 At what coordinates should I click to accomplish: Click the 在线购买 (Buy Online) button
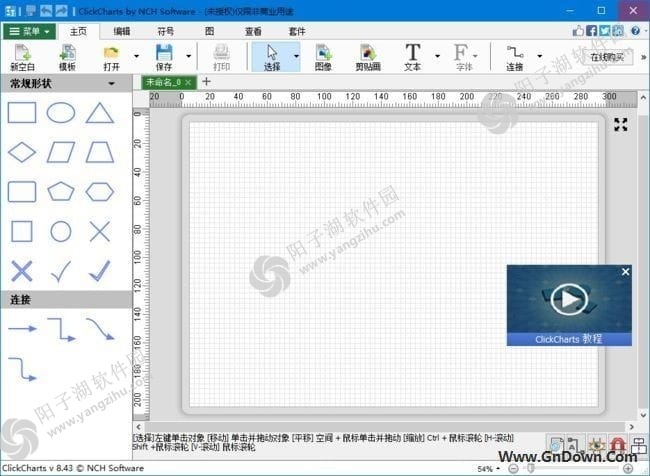(x=607, y=57)
